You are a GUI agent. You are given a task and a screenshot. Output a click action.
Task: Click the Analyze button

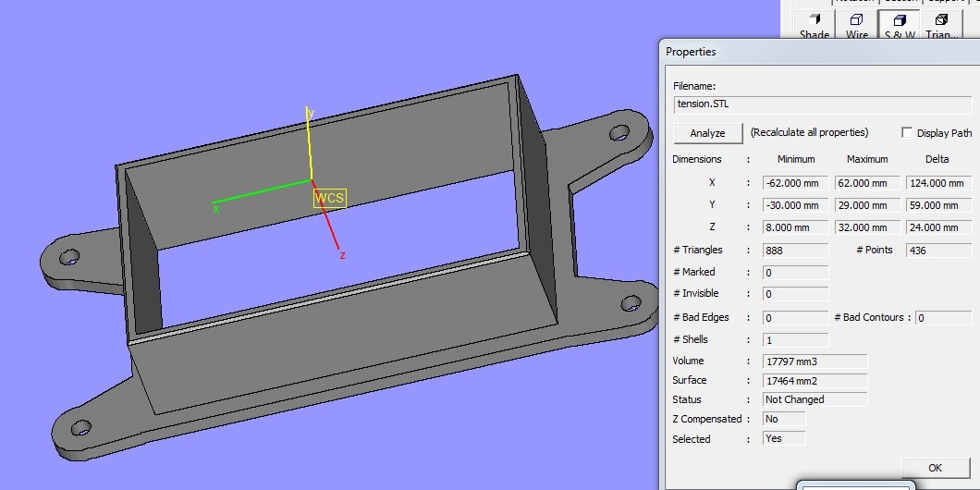click(x=707, y=133)
